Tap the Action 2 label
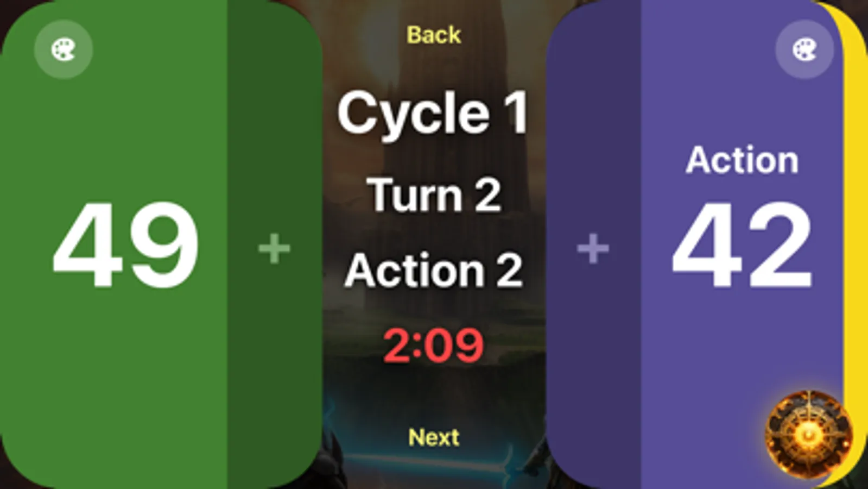 434,271
